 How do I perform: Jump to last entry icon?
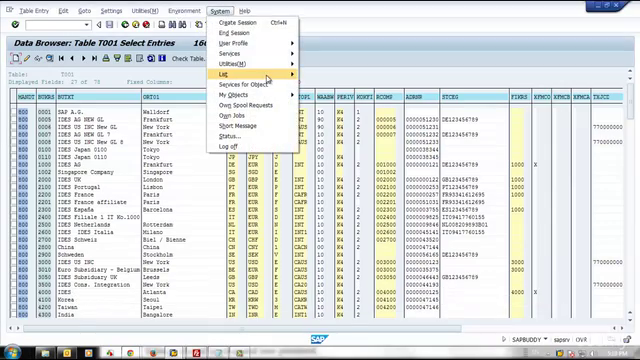point(94,58)
